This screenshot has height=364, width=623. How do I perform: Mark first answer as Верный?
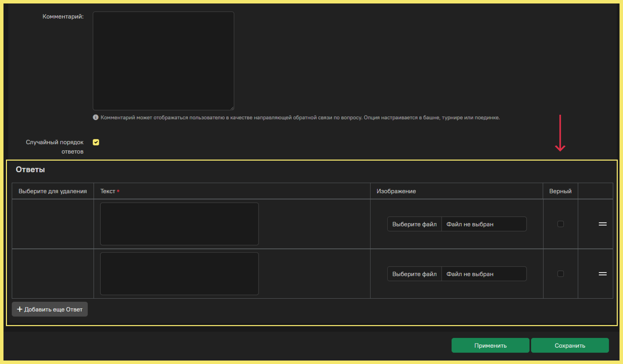pos(561,224)
